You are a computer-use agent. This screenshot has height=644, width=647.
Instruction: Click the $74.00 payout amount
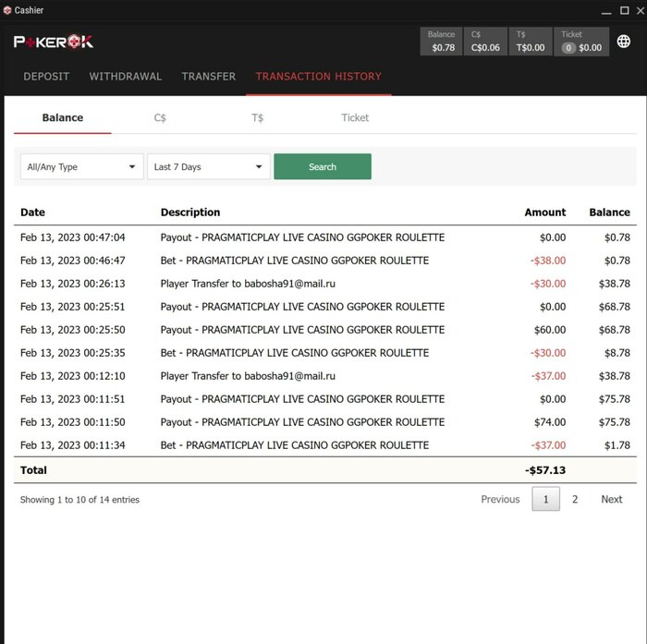[x=550, y=422]
